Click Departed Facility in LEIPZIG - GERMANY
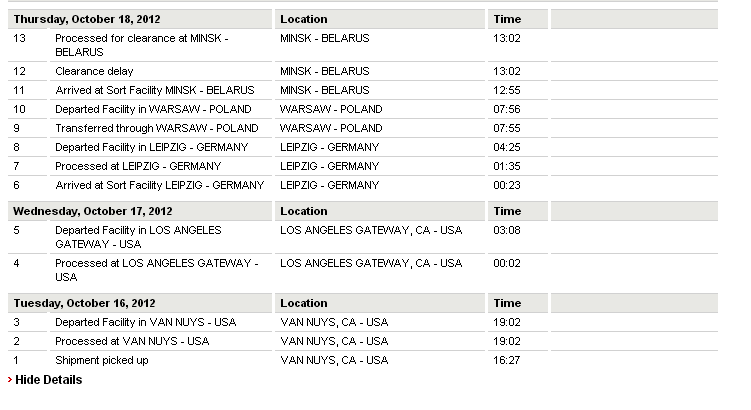 (x=151, y=147)
